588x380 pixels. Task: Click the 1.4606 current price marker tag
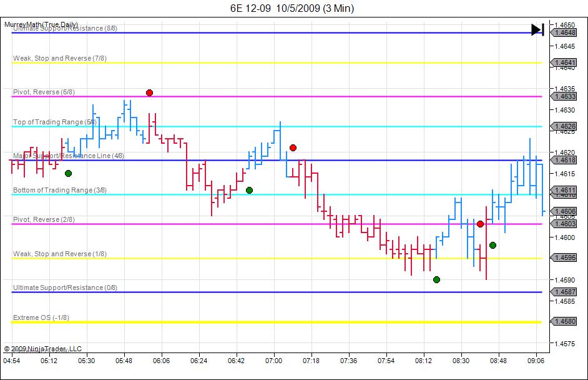(564, 211)
